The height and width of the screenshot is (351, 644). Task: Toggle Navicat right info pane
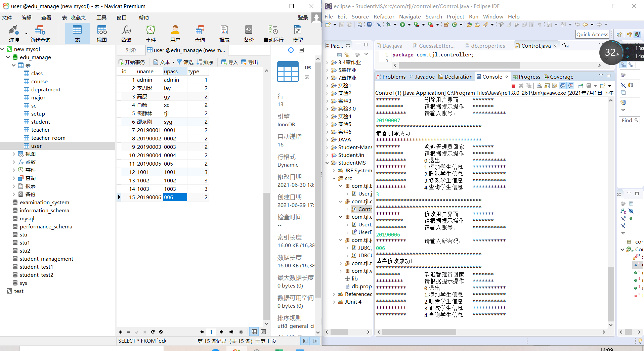pyautogui.click(x=315, y=341)
